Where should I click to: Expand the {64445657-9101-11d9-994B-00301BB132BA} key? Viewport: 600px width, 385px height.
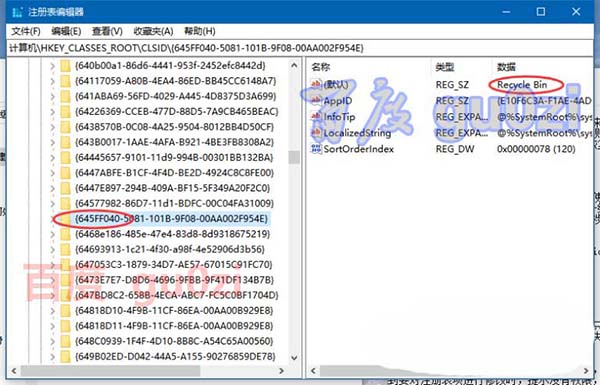coord(53,158)
